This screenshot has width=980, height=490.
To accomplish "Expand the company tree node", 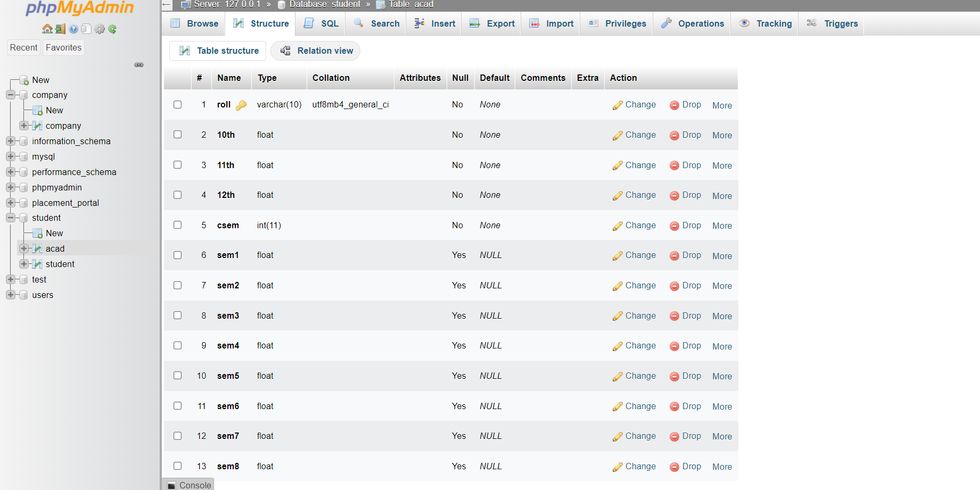I will (x=23, y=126).
